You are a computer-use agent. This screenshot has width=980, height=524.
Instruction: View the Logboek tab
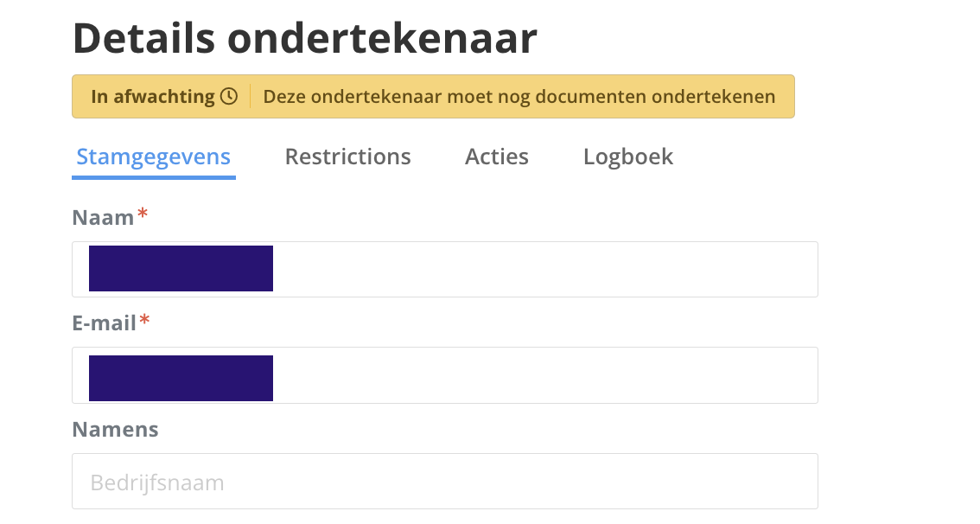click(628, 157)
